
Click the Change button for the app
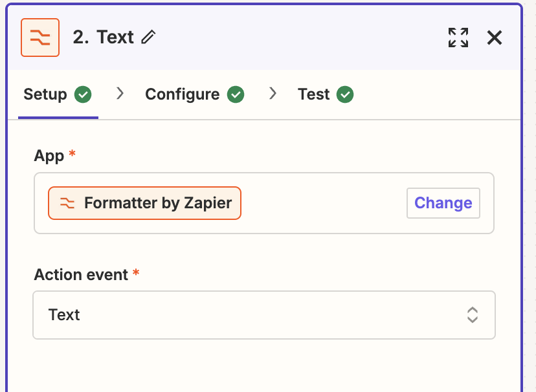(443, 203)
